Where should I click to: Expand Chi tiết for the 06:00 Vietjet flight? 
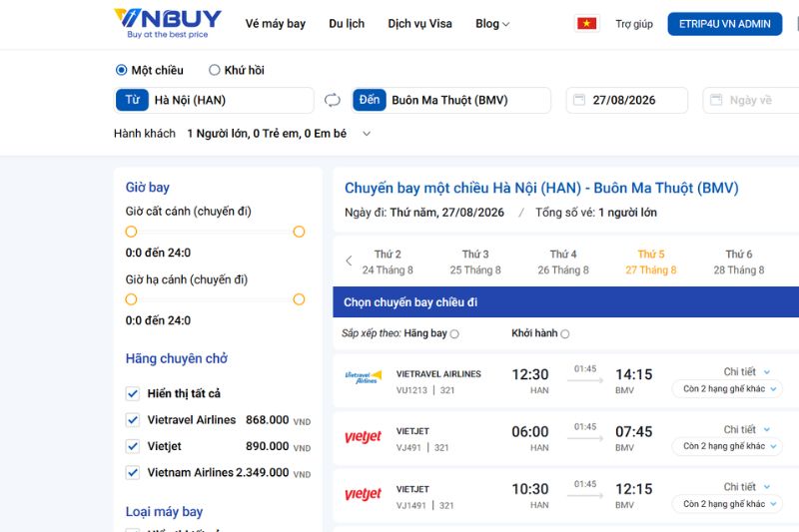click(x=746, y=429)
